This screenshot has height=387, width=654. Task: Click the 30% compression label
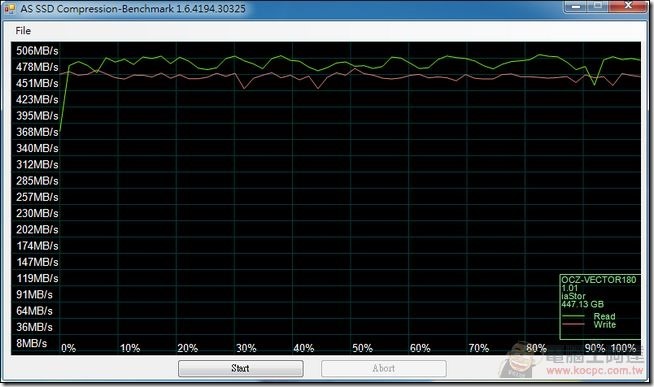coord(246,348)
